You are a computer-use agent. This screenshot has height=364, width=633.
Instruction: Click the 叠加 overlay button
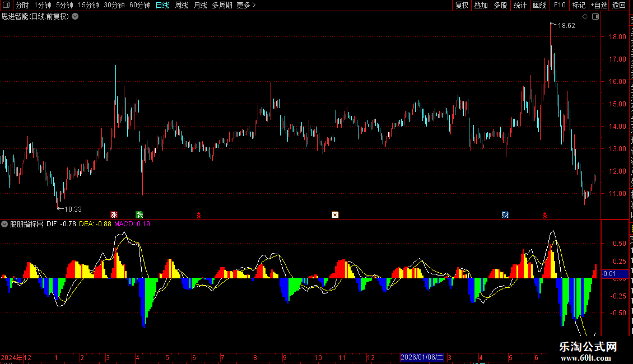tap(481, 5)
